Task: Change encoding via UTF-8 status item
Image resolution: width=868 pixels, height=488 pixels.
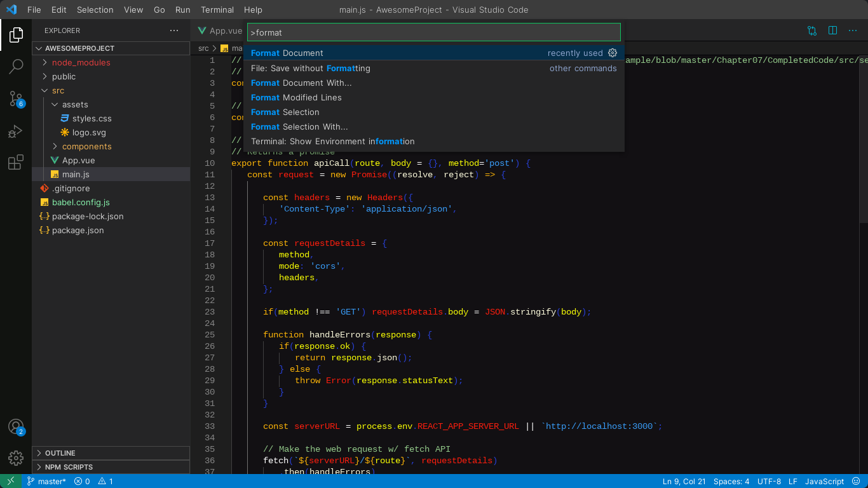Action: pyautogui.click(x=770, y=481)
